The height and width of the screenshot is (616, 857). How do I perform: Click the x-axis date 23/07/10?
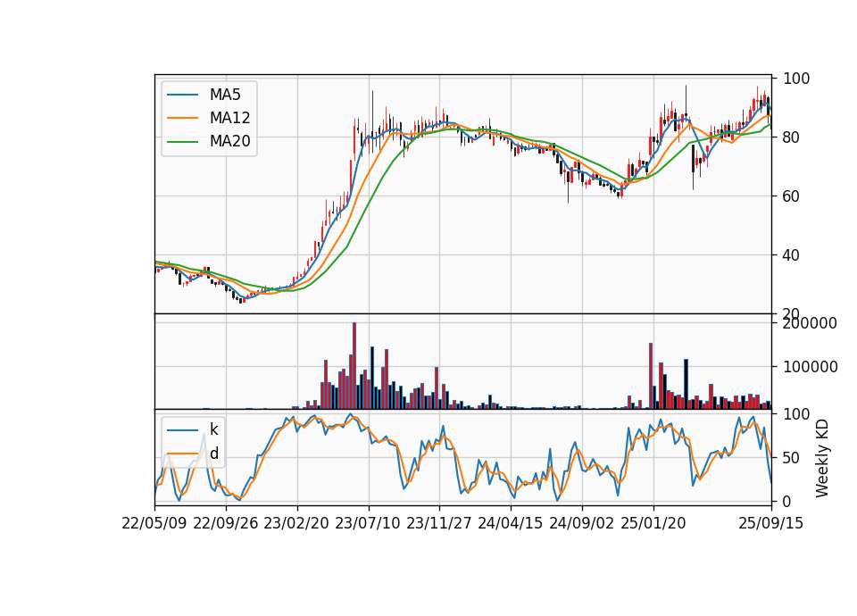(368, 523)
